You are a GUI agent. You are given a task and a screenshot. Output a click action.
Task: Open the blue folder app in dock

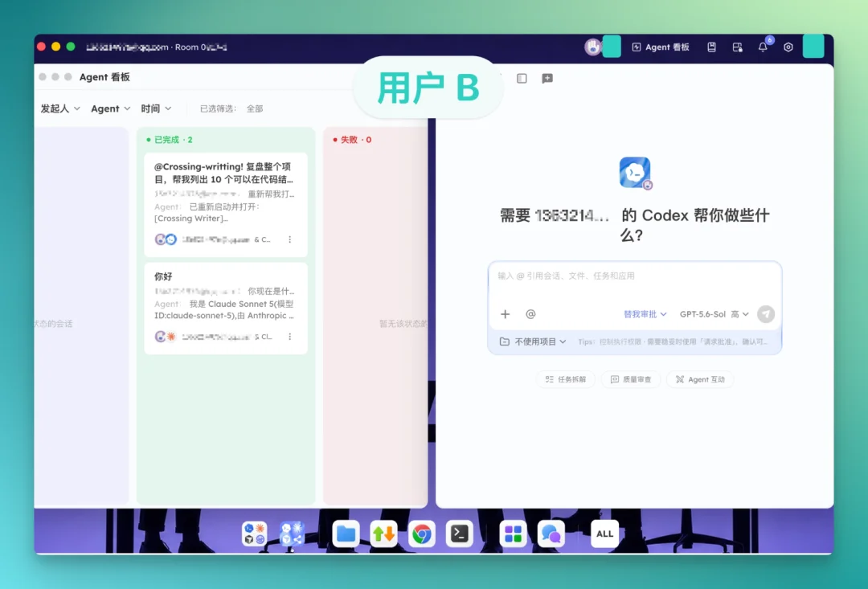point(346,534)
